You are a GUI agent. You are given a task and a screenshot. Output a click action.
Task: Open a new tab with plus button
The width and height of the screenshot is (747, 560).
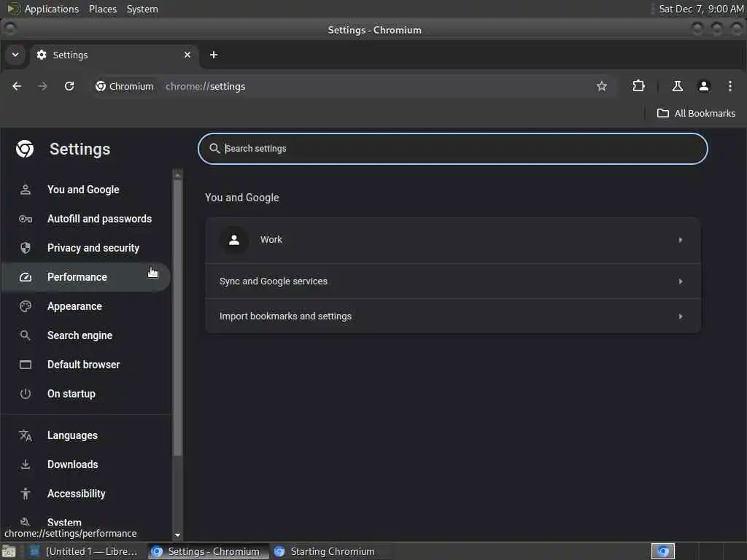(214, 55)
